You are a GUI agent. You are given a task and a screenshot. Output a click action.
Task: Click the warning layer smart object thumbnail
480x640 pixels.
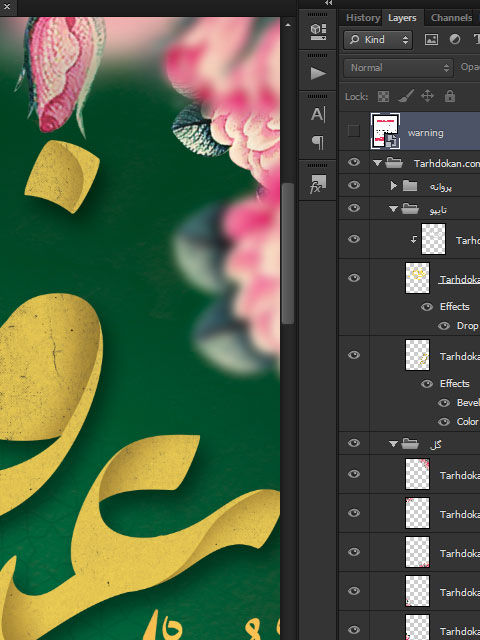385,131
